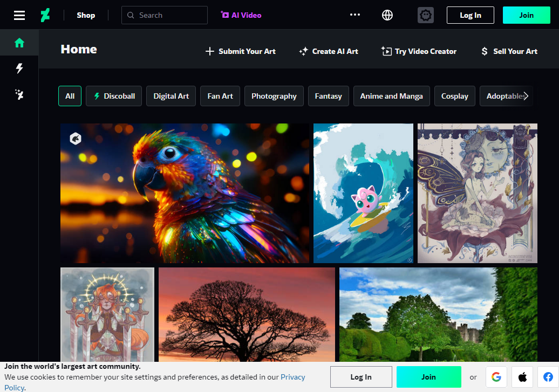The height and width of the screenshot is (392, 559).
Task: Expand more categories with right chevron
Action: point(526,96)
